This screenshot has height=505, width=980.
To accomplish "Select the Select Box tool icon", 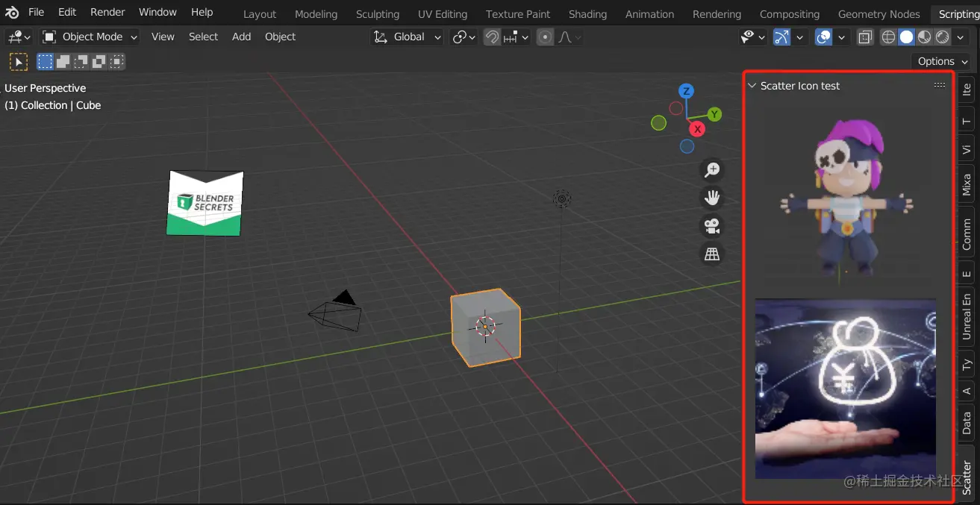I will click(18, 62).
